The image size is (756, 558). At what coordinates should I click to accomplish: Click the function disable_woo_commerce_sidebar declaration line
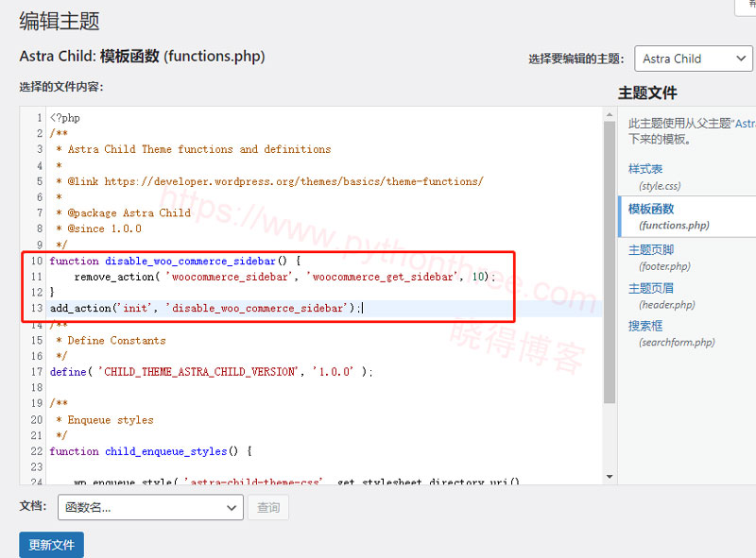point(176,261)
